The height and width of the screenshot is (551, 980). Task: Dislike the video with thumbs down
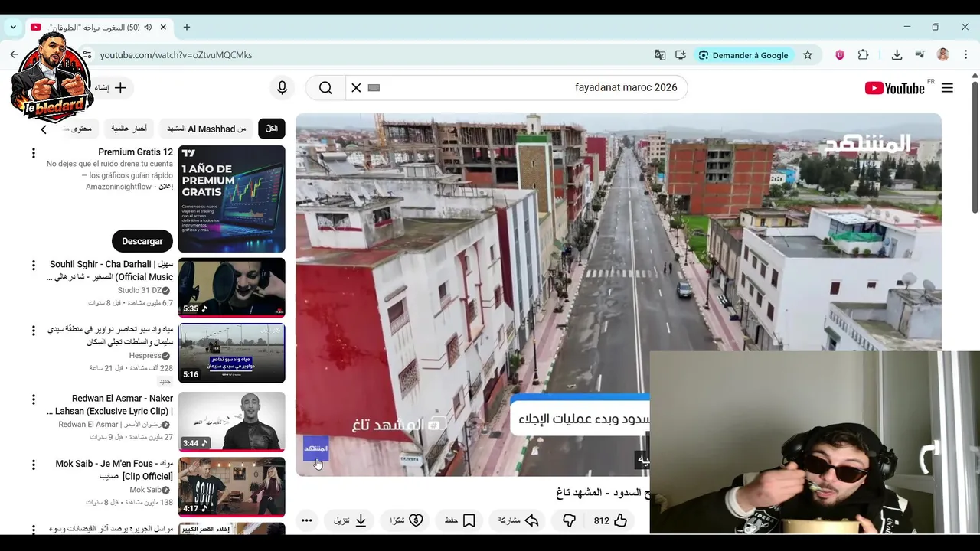click(569, 520)
